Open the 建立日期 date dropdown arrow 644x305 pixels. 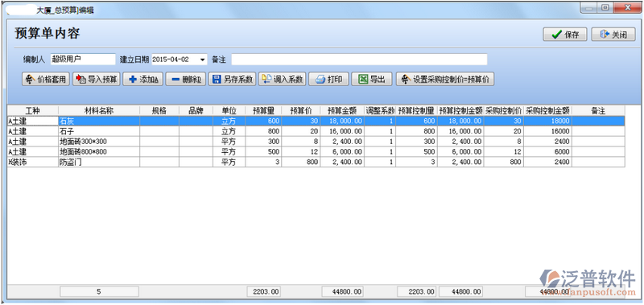(x=203, y=60)
